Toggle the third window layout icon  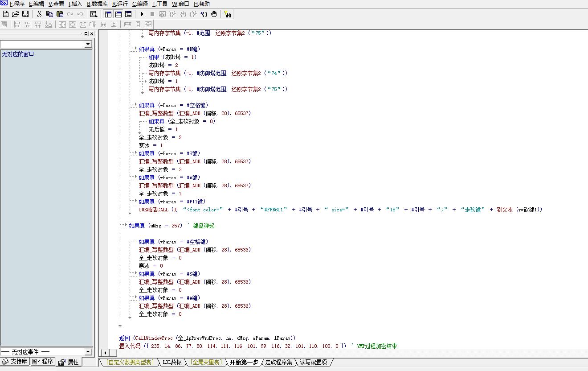128,14
